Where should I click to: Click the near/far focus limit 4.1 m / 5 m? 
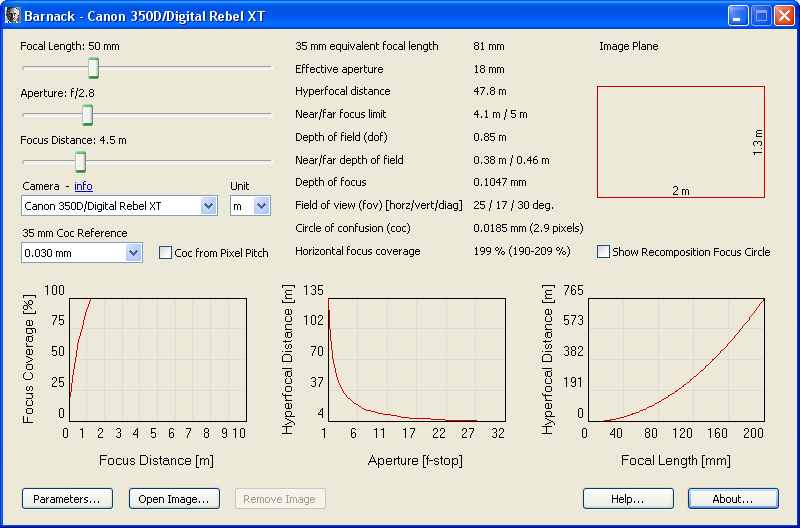[501, 114]
